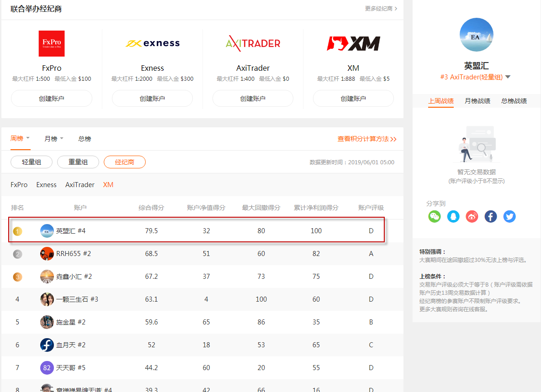Open the 英盟汇 #4 account name
Image resolution: width=541 pixels, height=392 pixels.
(71, 231)
